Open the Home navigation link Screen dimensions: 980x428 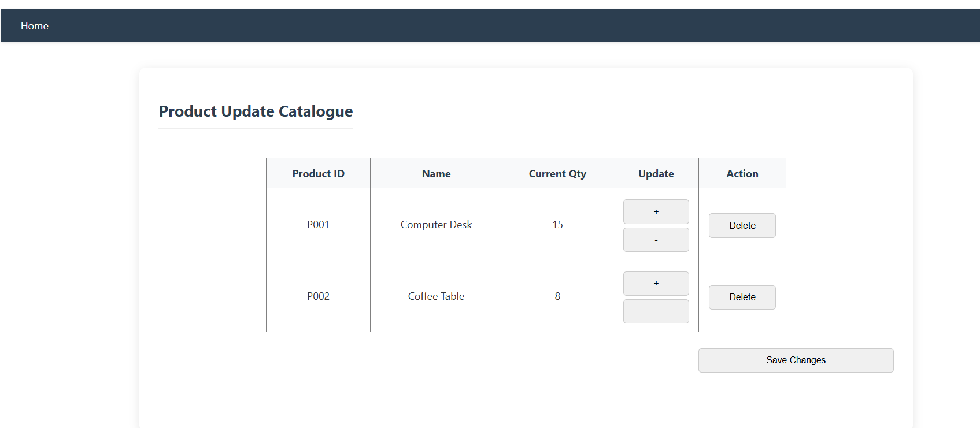pos(35,26)
